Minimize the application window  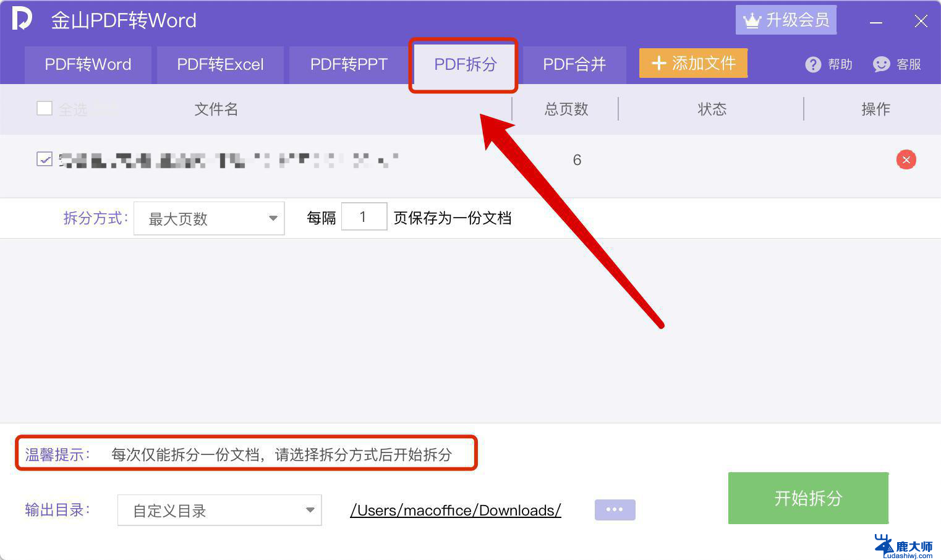pyautogui.click(x=875, y=22)
